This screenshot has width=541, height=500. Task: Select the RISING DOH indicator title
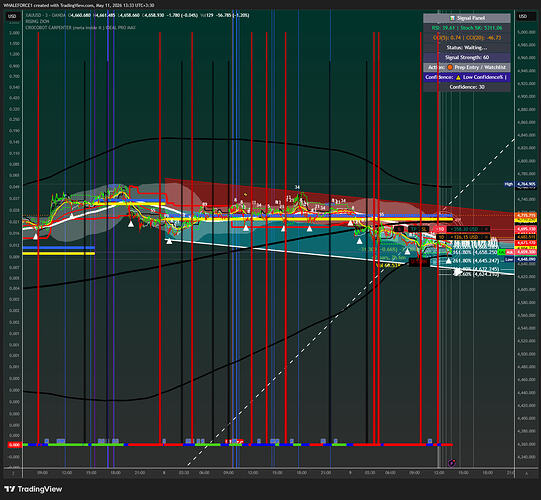coord(37,21)
